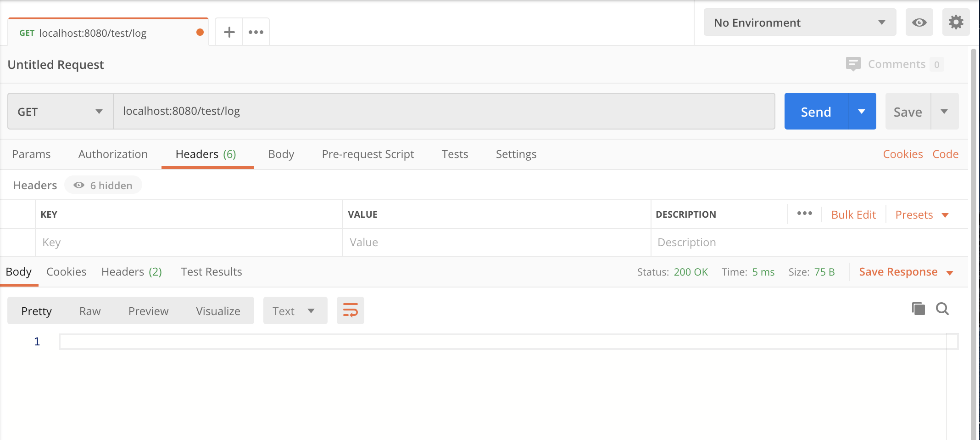The height and width of the screenshot is (440, 980).
Task: Search within the response body
Action: (942, 309)
